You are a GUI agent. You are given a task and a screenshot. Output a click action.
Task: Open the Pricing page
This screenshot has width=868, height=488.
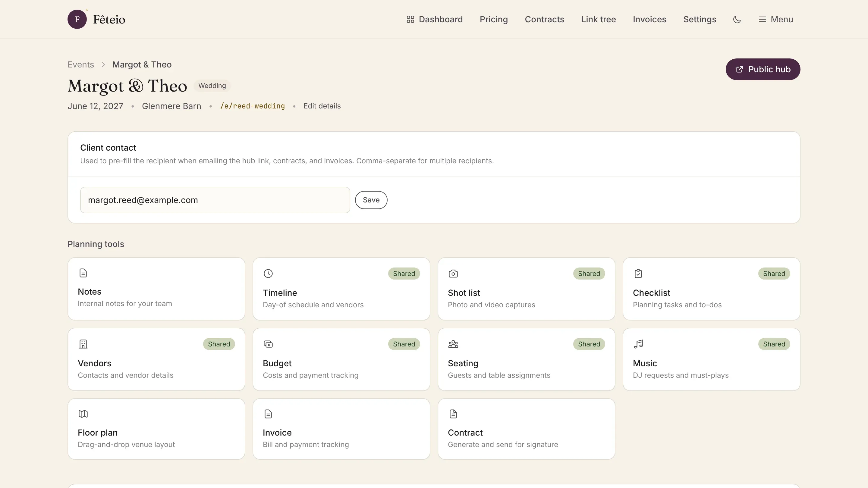pyautogui.click(x=494, y=19)
